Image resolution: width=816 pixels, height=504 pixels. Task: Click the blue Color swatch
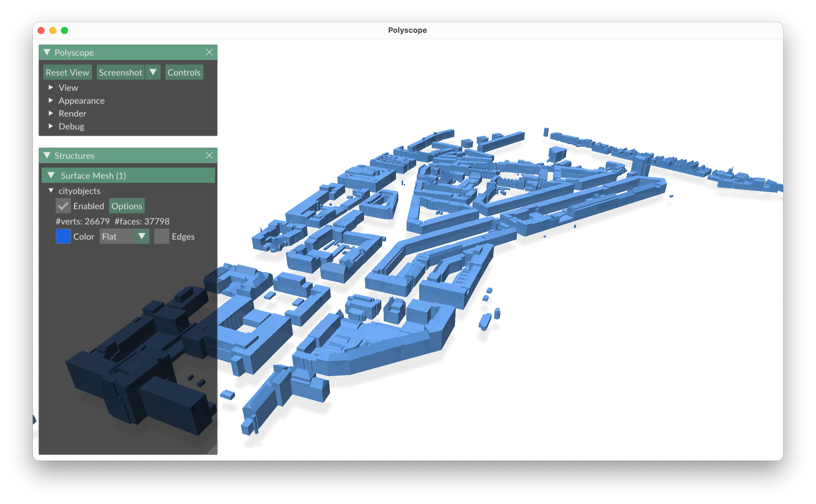[x=63, y=236]
